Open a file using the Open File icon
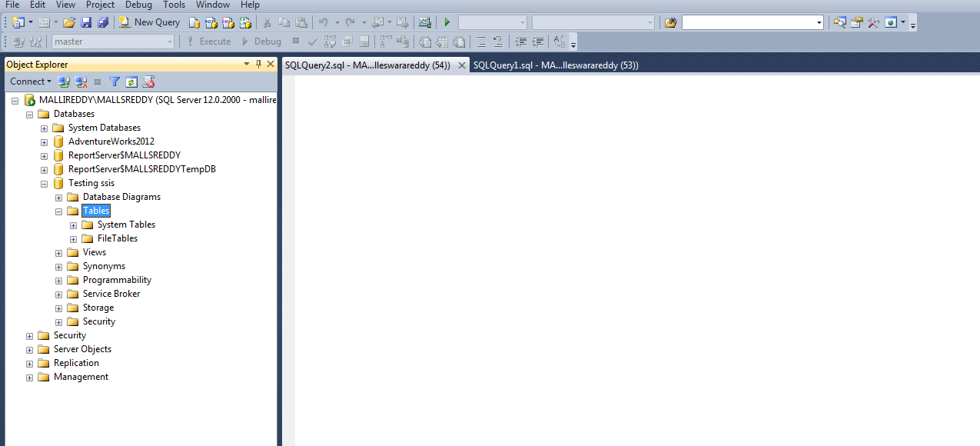The width and height of the screenshot is (980, 446). coord(68,22)
